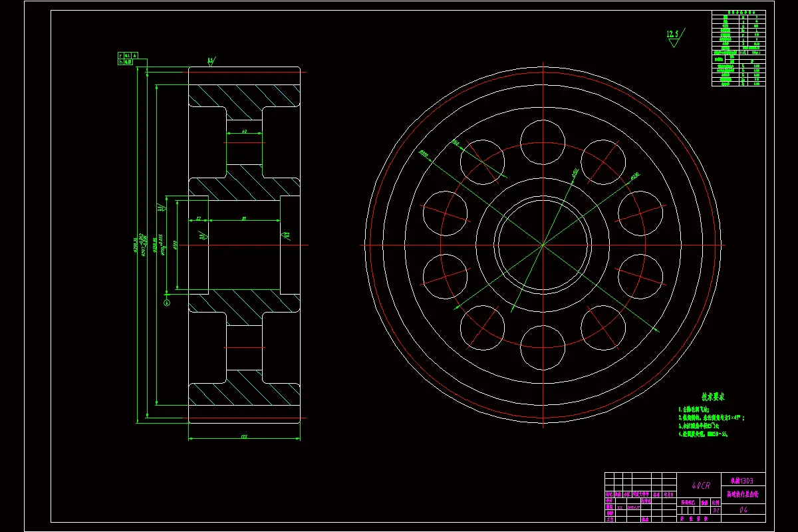Click the circled datum marker on left view
This screenshot has height=532, width=798.
[167, 303]
